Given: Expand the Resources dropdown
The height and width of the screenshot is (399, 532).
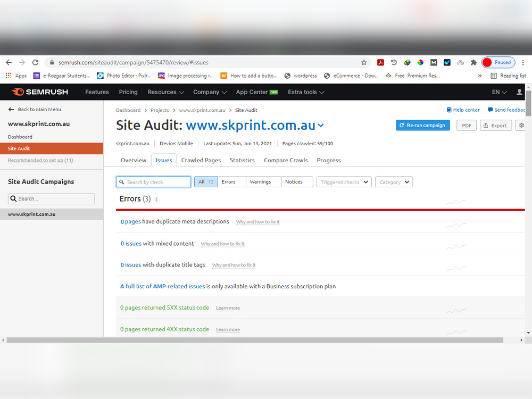Looking at the screenshot, I should 165,92.
